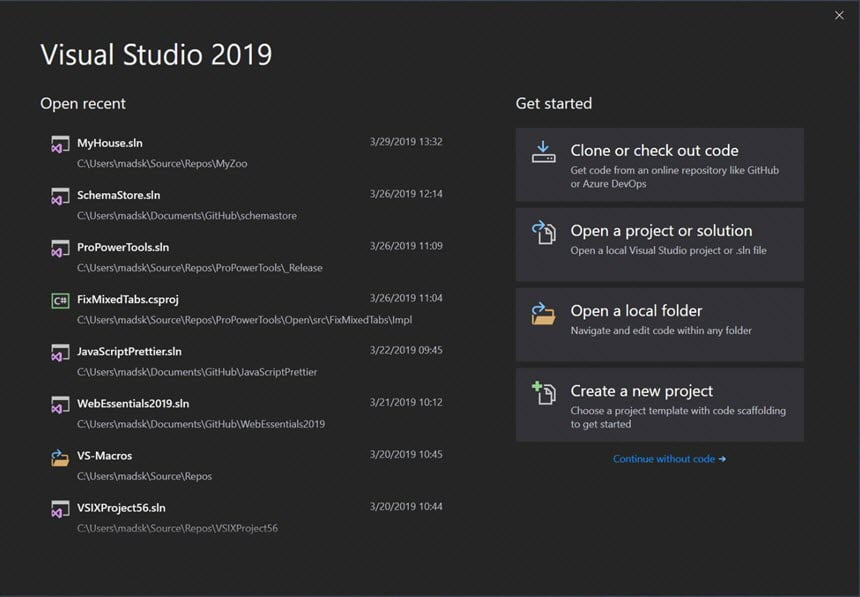Click the timestamp 3/26/2019 12:14
Screen dimensions: 860x597
[406, 194]
